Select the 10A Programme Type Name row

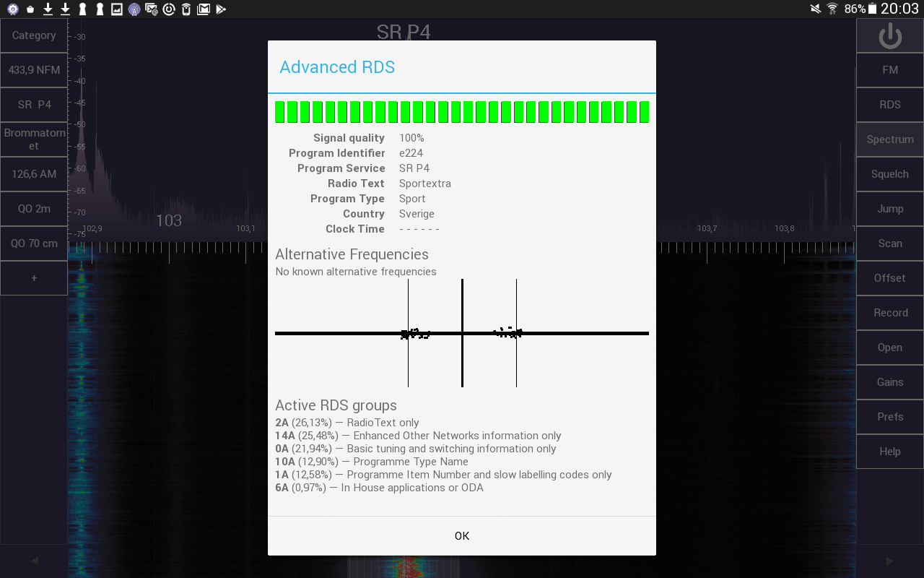372,462
